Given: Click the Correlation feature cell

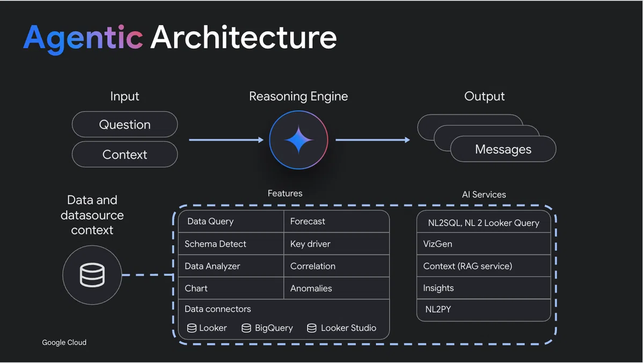Looking at the screenshot, I should tap(336, 266).
